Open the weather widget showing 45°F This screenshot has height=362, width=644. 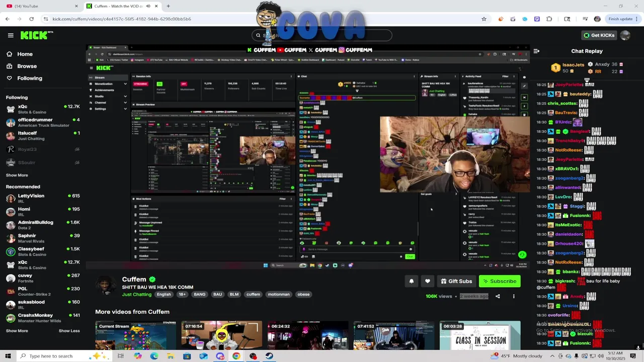[x=517, y=356]
